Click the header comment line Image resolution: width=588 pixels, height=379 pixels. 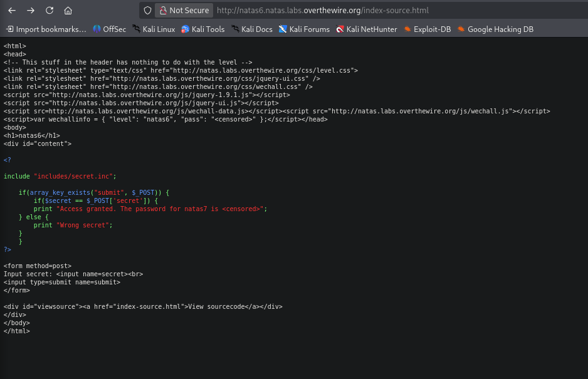point(128,62)
